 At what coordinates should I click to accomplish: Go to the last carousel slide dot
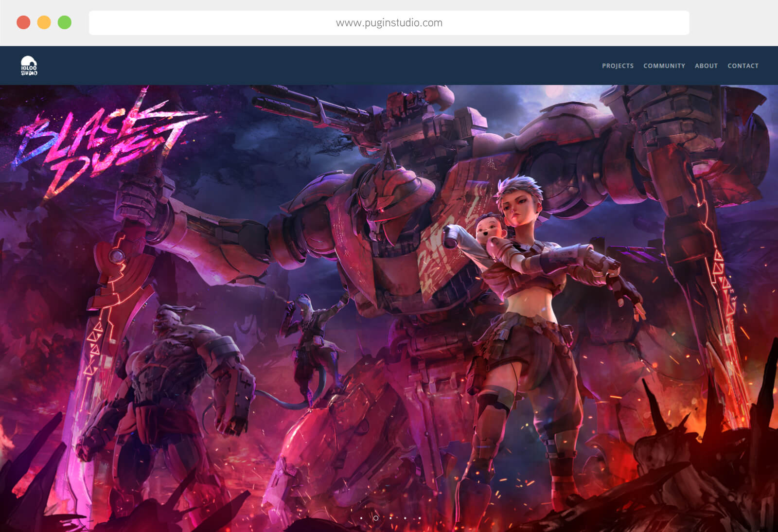pyautogui.click(x=420, y=518)
